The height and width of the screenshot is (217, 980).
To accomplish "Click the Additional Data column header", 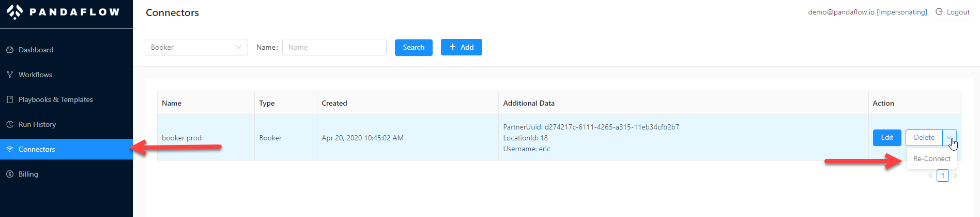I will pyautogui.click(x=683, y=103).
